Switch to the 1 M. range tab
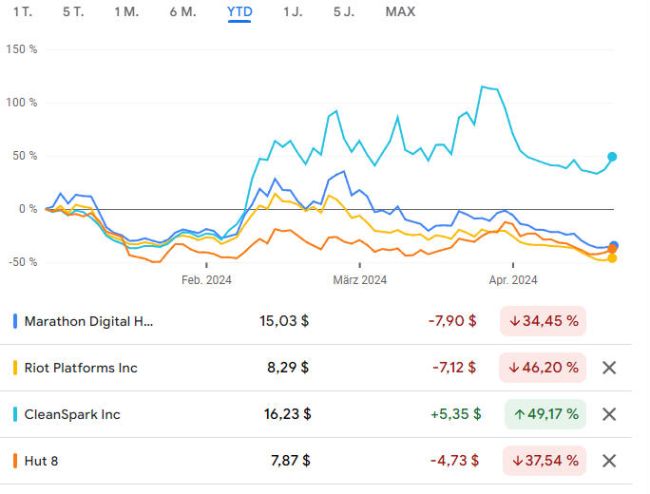This screenshot has width=650, height=494. [x=126, y=12]
